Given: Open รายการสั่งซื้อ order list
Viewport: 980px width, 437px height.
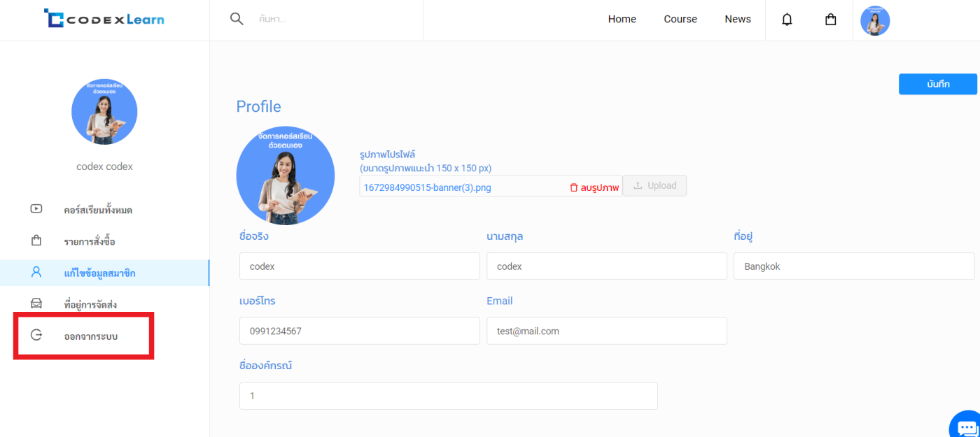Looking at the screenshot, I should (x=89, y=242).
